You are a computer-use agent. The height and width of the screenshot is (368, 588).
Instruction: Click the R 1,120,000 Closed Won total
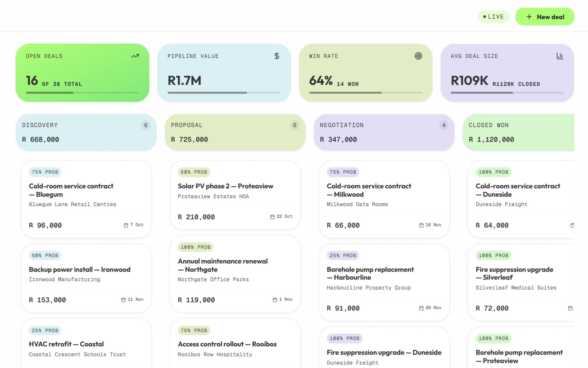point(492,139)
